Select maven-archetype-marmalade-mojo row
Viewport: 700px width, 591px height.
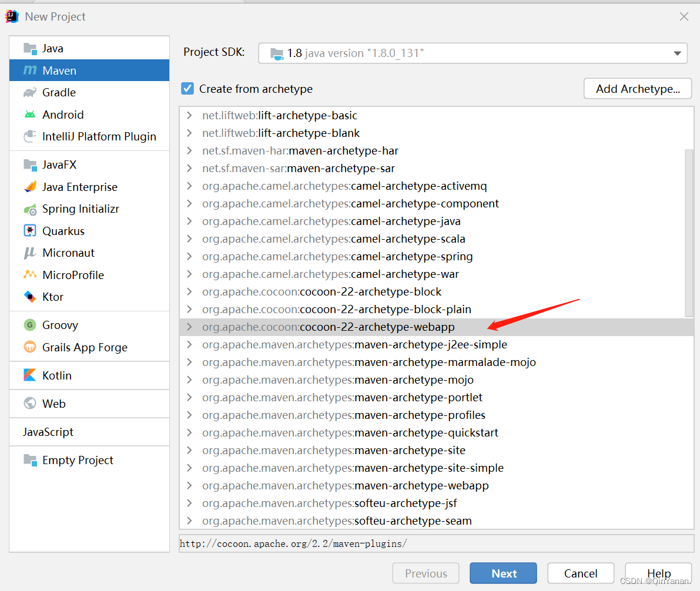(436, 362)
